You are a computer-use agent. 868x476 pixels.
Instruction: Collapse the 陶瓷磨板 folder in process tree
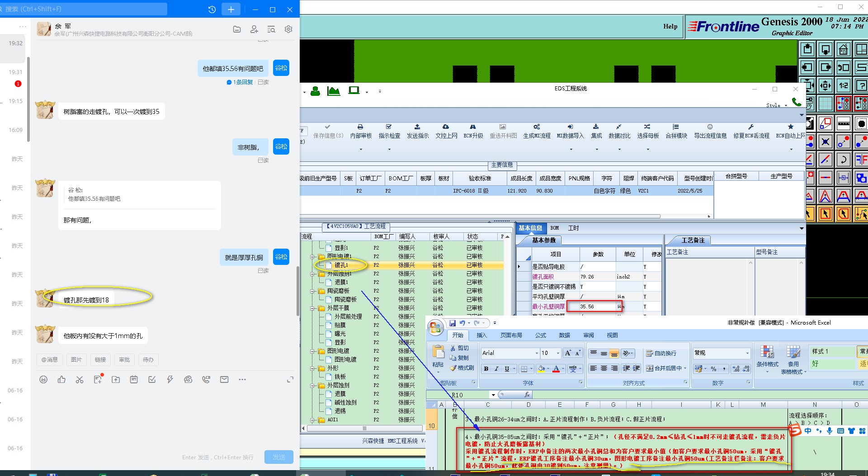click(312, 291)
